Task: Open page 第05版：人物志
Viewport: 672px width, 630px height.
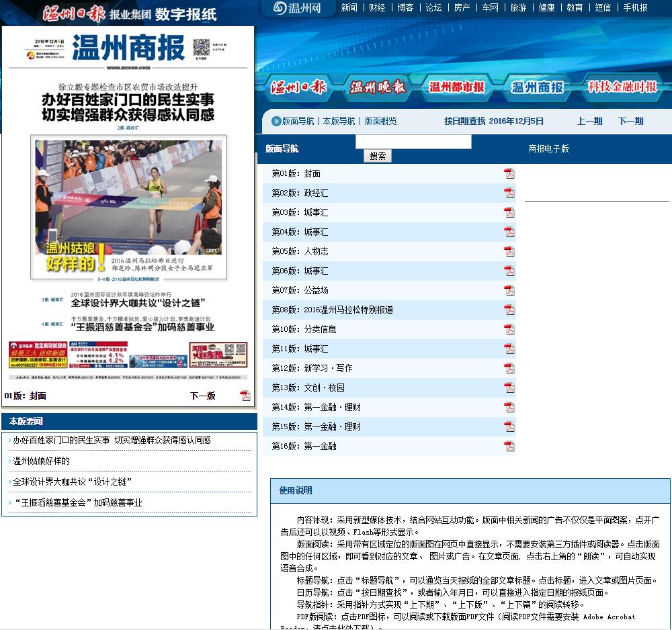Action: [300, 251]
